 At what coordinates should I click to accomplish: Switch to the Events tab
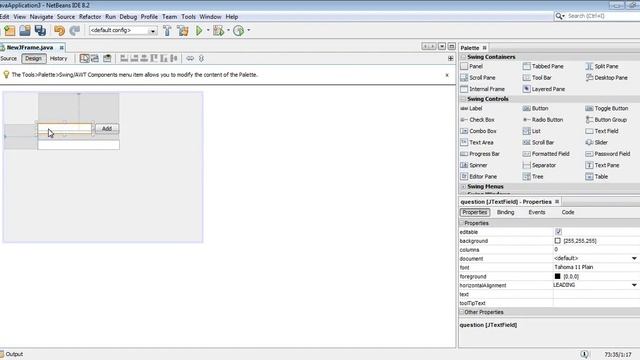pos(537,212)
